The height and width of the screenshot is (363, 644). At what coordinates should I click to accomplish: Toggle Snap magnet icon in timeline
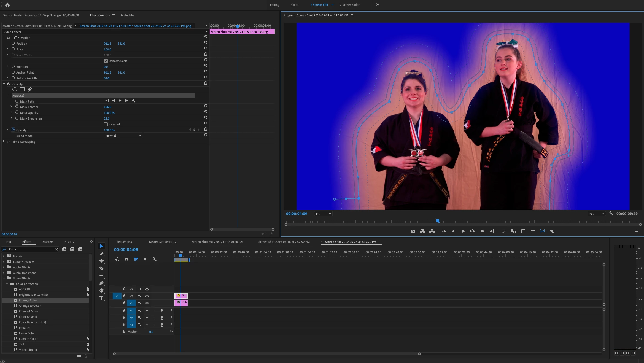[126, 259]
